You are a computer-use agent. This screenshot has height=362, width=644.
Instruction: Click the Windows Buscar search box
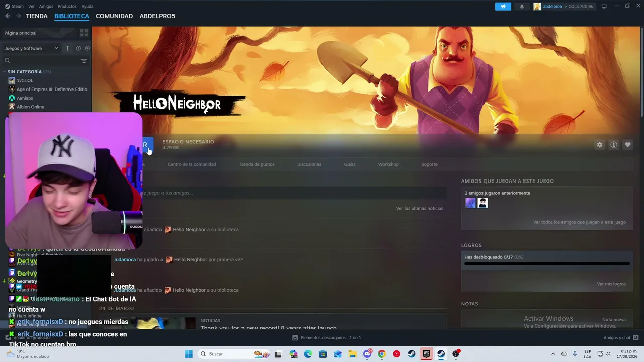[233, 354]
